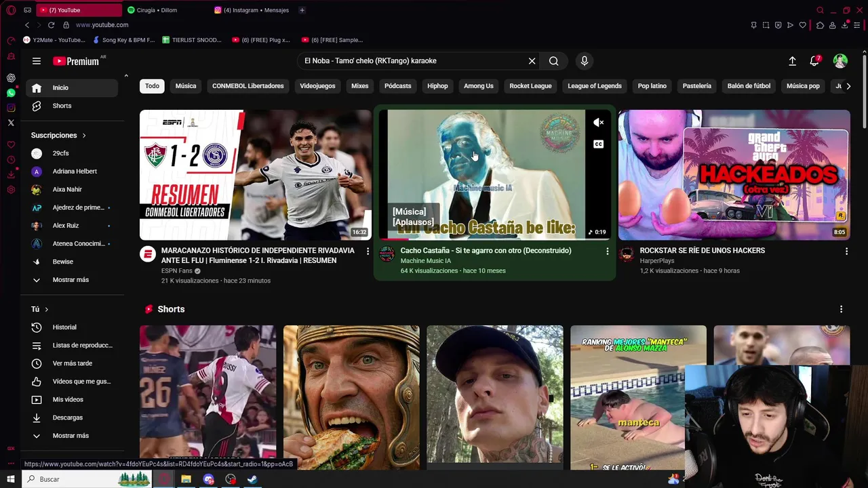This screenshot has width=868, height=488.
Task: Open File Explorer from the taskbar
Action: pyautogui.click(x=186, y=479)
